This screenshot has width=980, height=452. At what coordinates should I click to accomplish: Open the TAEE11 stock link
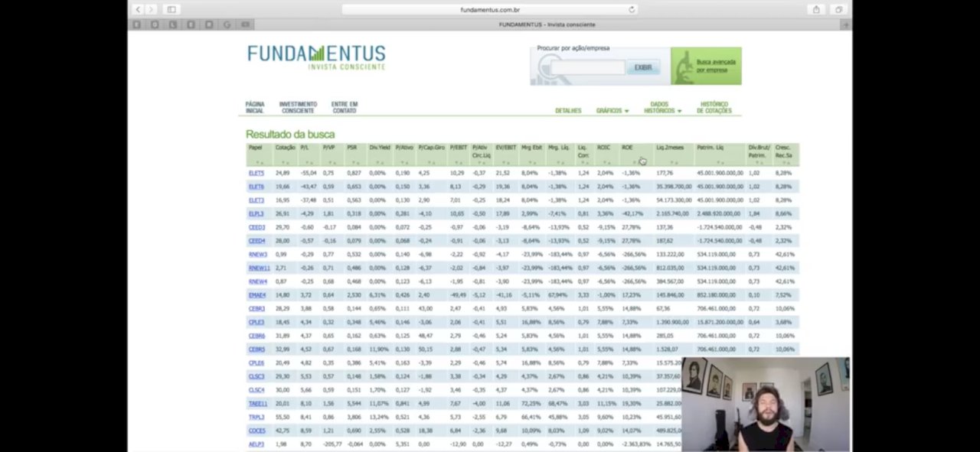click(257, 404)
